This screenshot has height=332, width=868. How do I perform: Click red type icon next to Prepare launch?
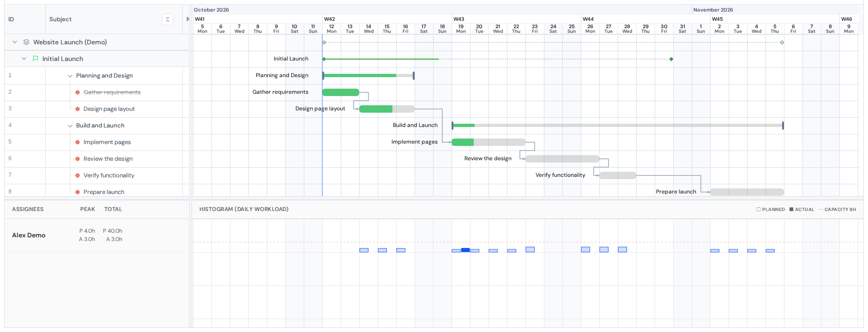click(78, 192)
